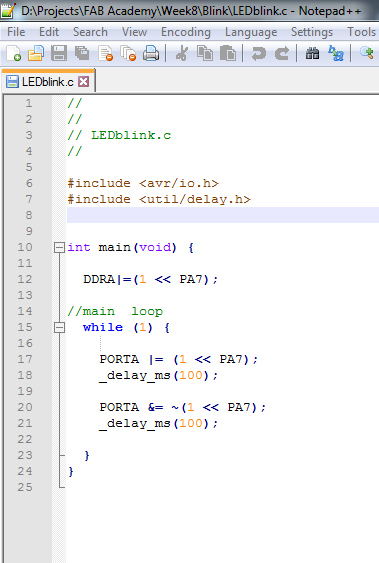The height and width of the screenshot is (563, 379).
Task: Click the Notepad++ title bar app icon
Action: pyautogui.click(x=8, y=11)
